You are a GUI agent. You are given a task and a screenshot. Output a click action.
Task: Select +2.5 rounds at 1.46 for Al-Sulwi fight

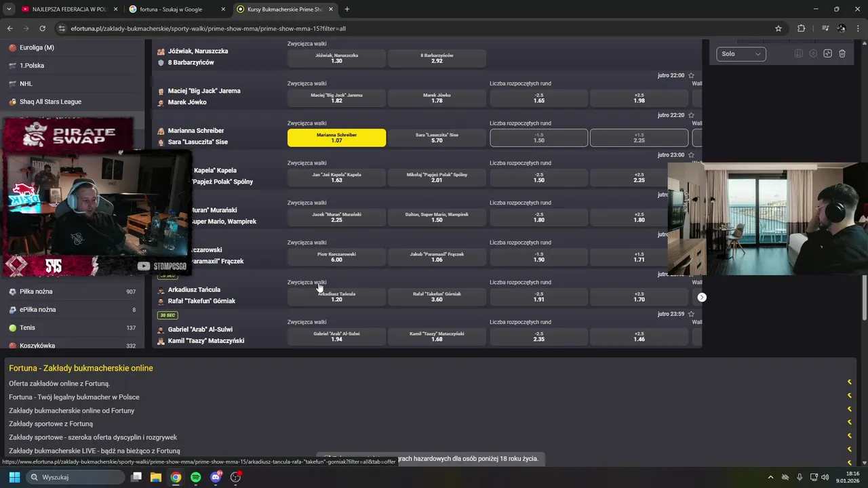(x=639, y=337)
